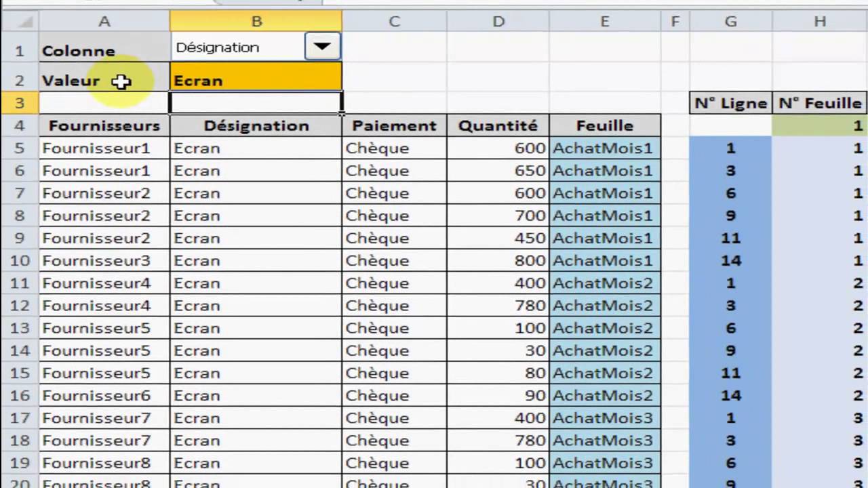Image resolution: width=868 pixels, height=488 pixels.
Task: Select AchatMois1 cell in row 5
Action: [x=605, y=148]
